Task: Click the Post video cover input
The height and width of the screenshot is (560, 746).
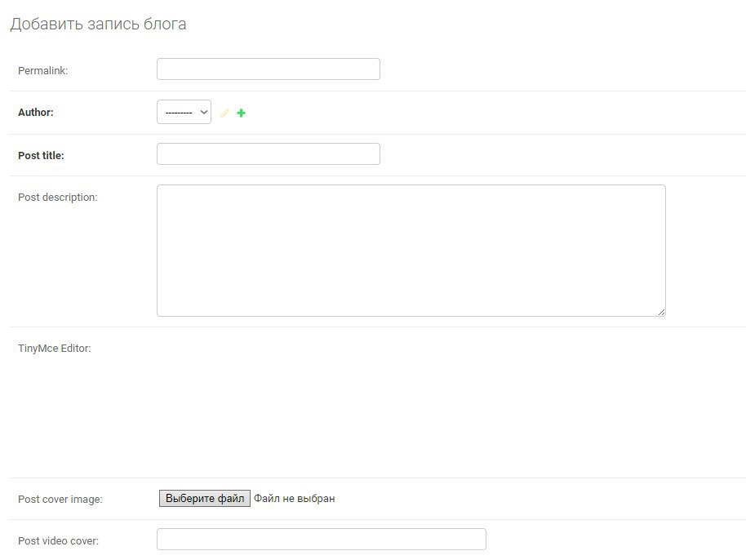Action: [x=322, y=539]
